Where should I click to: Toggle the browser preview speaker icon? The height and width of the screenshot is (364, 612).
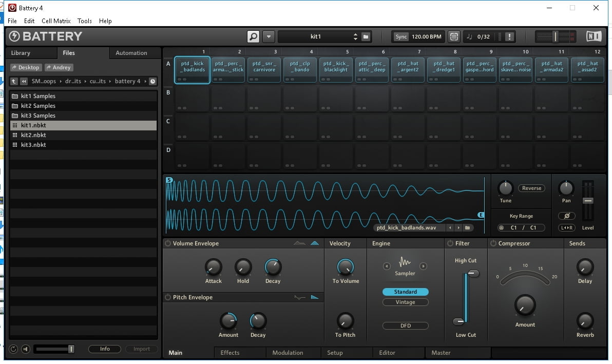[25, 349]
